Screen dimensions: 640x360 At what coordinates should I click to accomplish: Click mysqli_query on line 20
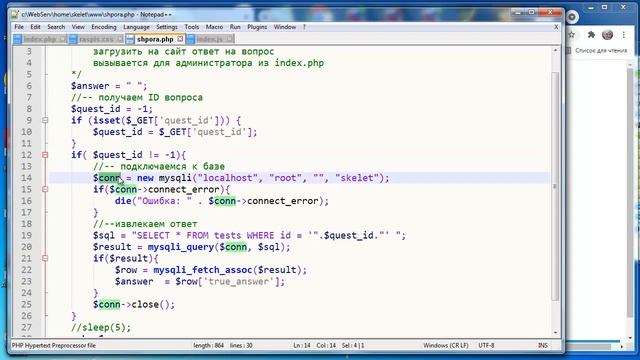(x=181, y=247)
